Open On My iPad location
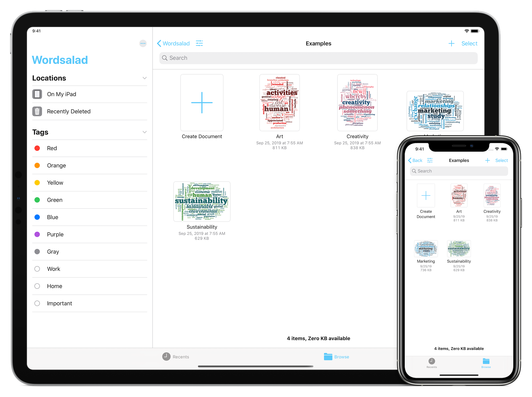Screen dimensions: 532x397 62,93
